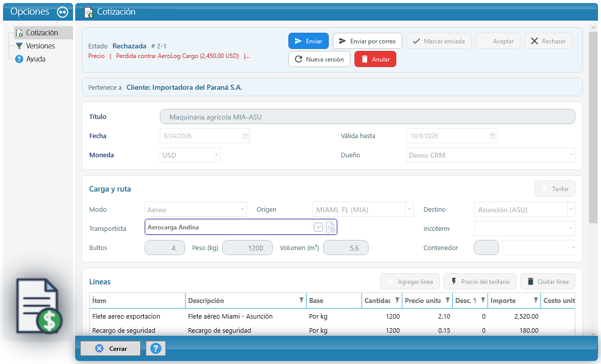
Task: Click the Título input field
Action: 367,117
